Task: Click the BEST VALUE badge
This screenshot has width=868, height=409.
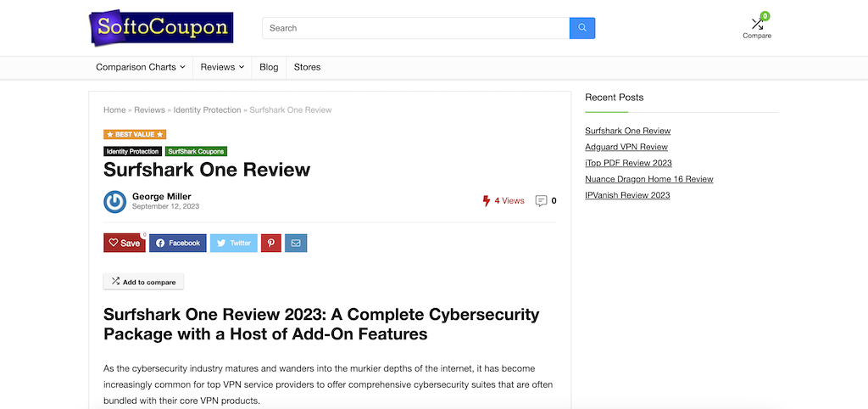Action: (x=135, y=134)
